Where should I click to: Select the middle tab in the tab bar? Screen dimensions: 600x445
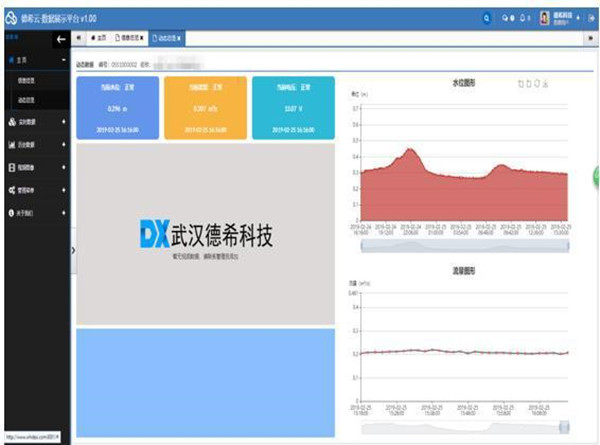[x=127, y=38]
